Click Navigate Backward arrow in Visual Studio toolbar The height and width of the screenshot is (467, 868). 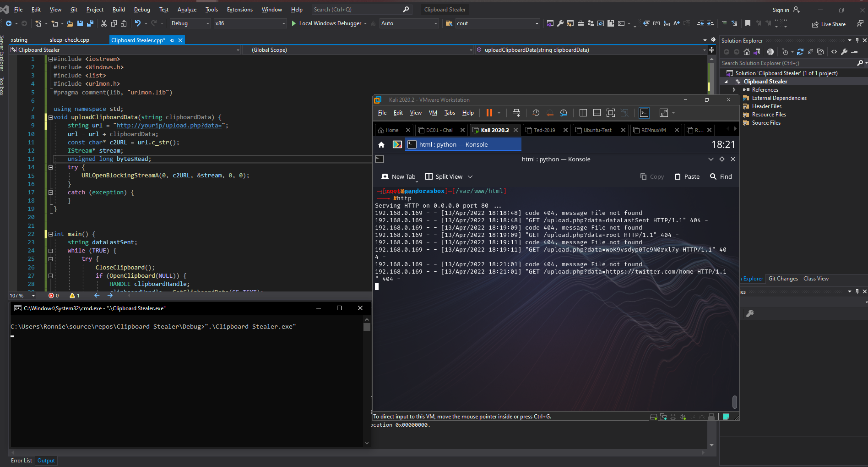click(9, 23)
